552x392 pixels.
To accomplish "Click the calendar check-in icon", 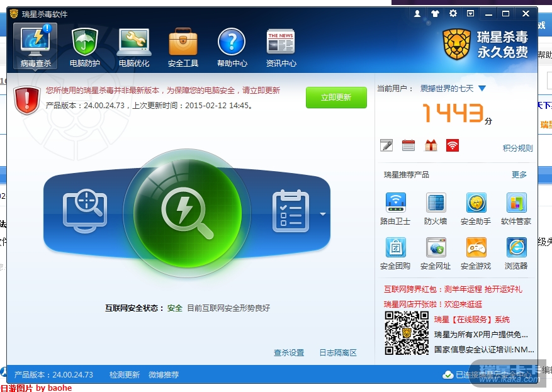I will point(408,145).
